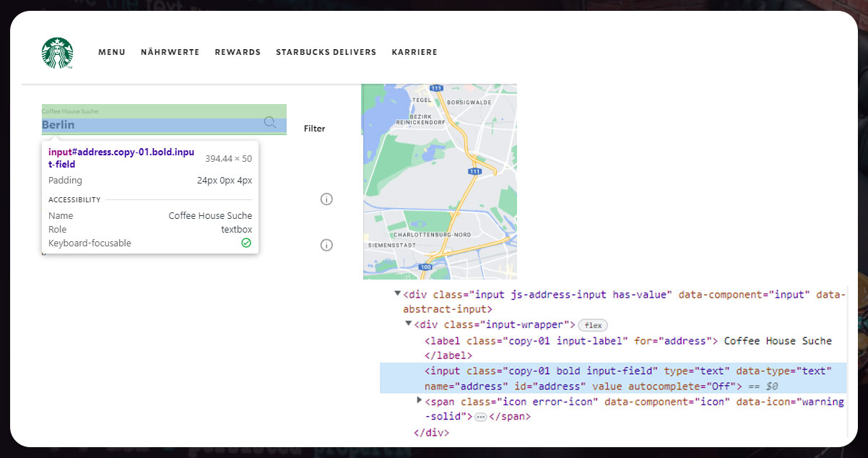Click the 100 highway shield on map

[x=425, y=267]
